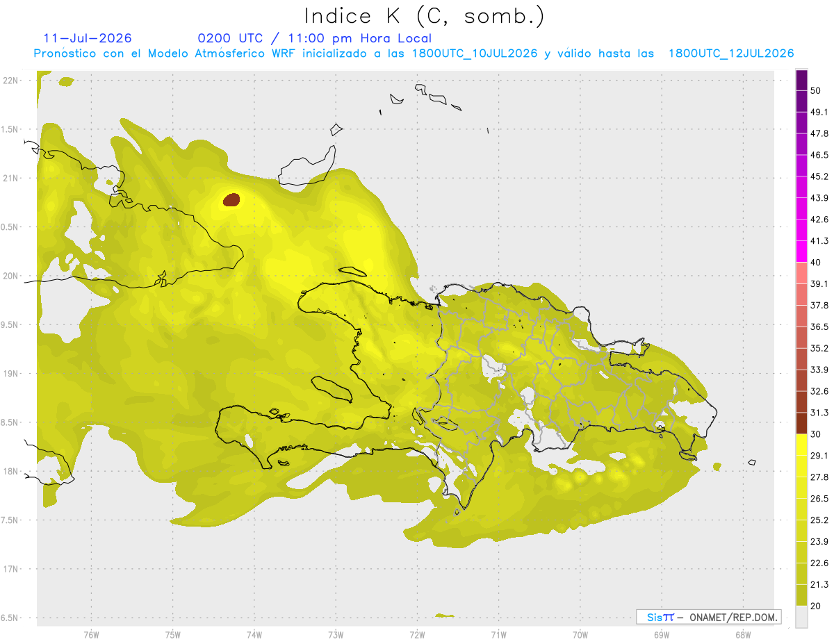Viewport: 834px width, 644px height.
Task: Click the colorbar value 30
Action: 816,434
